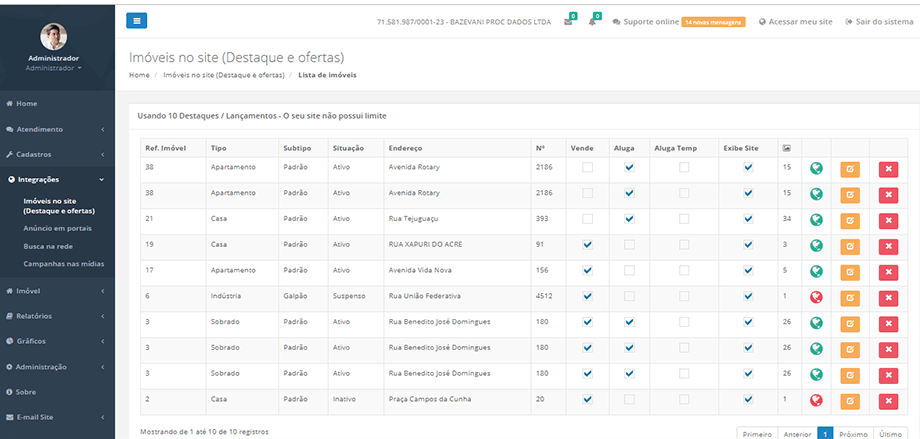Toggle Vende checkbox for Rua Tejuguaçu row
The height and width of the screenshot is (439, 920).
587,220
